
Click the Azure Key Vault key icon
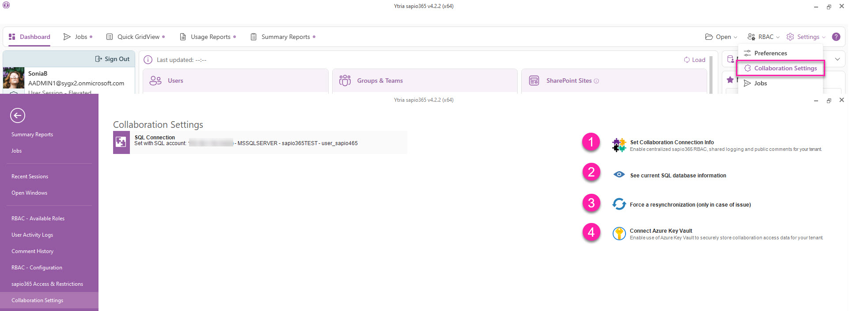click(619, 234)
